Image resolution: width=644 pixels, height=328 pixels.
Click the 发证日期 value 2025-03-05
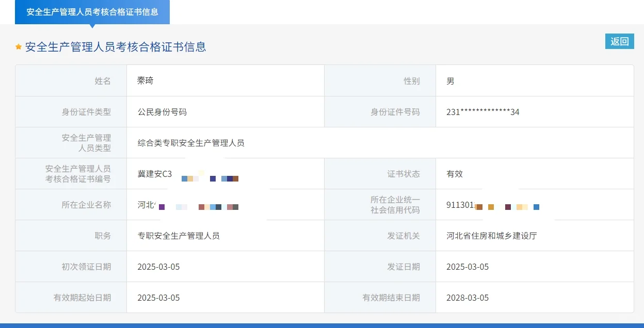coord(468,267)
